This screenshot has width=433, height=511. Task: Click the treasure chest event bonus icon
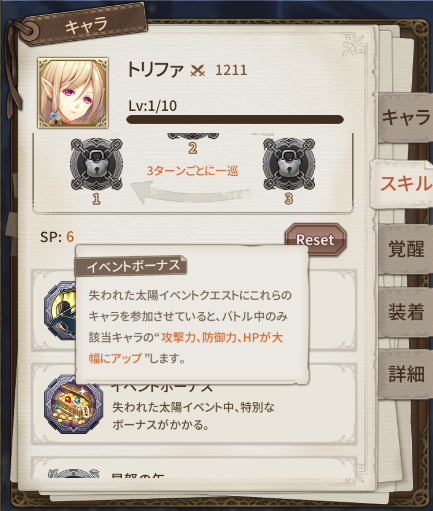pyautogui.click(x=73, y=404)
